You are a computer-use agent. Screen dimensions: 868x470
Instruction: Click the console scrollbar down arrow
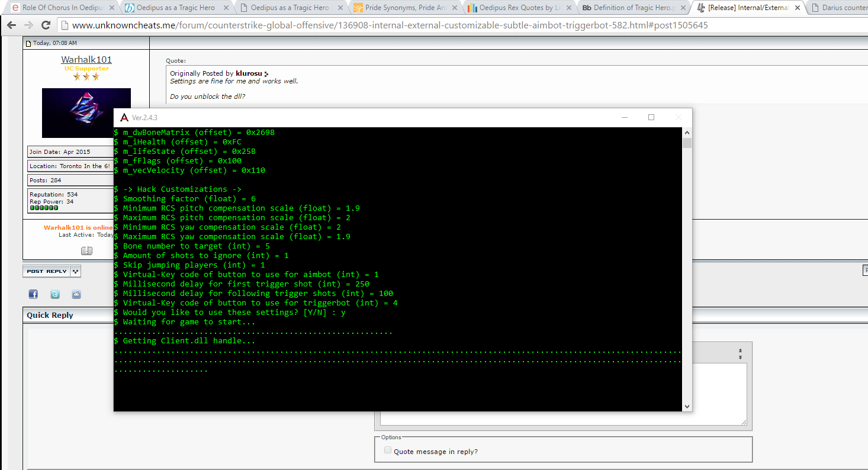click(x=687, y=406)
